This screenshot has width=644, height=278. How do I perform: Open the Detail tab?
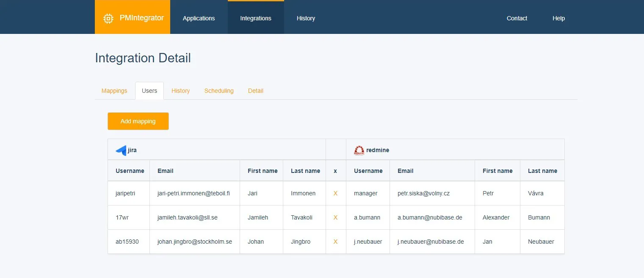pos(255,90)
